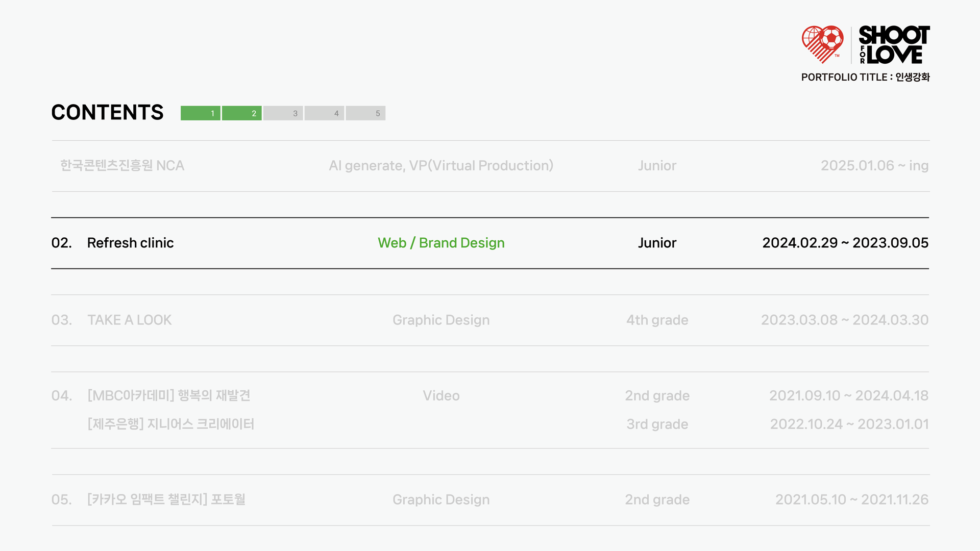Click the Web / Brand Design label

[x=441, y=243]
